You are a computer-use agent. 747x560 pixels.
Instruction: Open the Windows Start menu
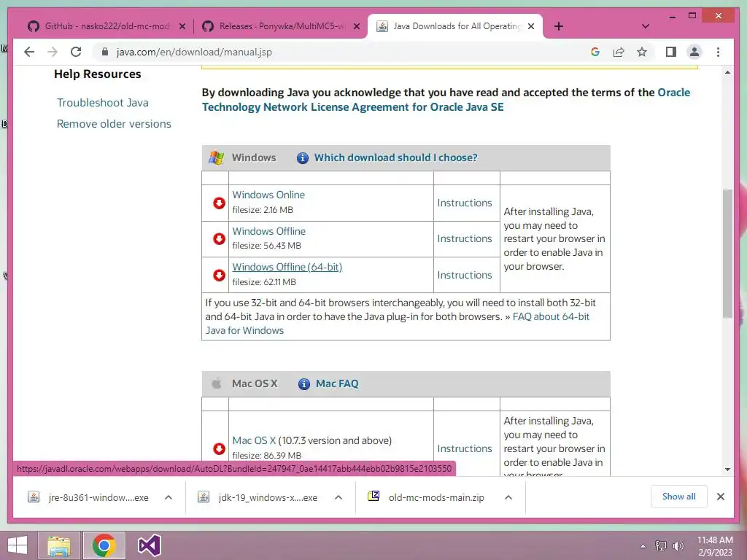17,545
